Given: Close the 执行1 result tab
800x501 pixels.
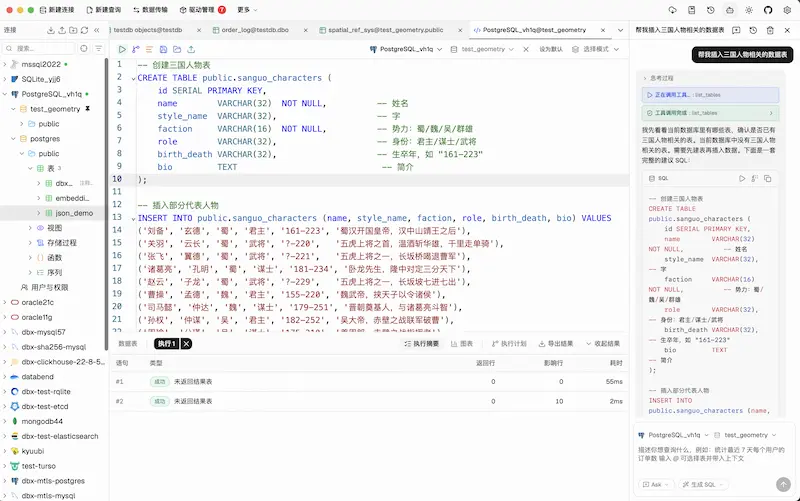Looking at the screenshot, I should (x=186, y=344).
